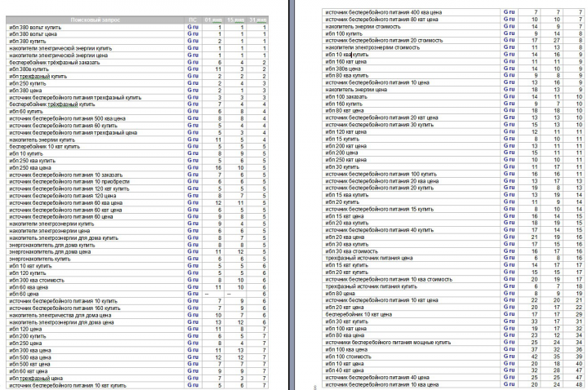Select the query 'бесперебойник 10 квт купить'
The image size is (588, 390).
point(44,147)
